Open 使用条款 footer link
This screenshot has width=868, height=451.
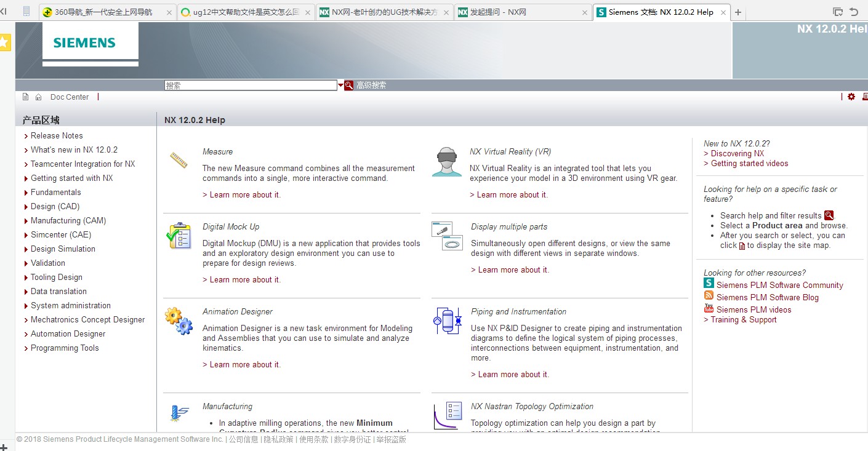click(314, 439)
